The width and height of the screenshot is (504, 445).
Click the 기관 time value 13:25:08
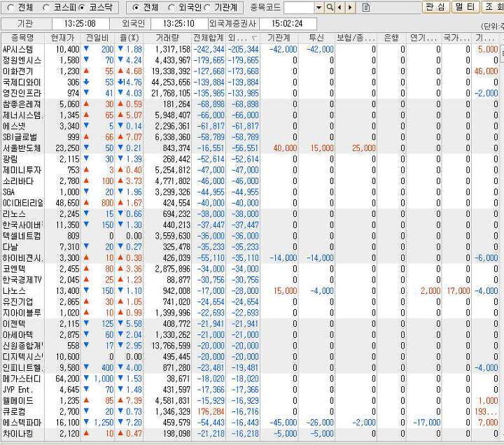point(80,24)
